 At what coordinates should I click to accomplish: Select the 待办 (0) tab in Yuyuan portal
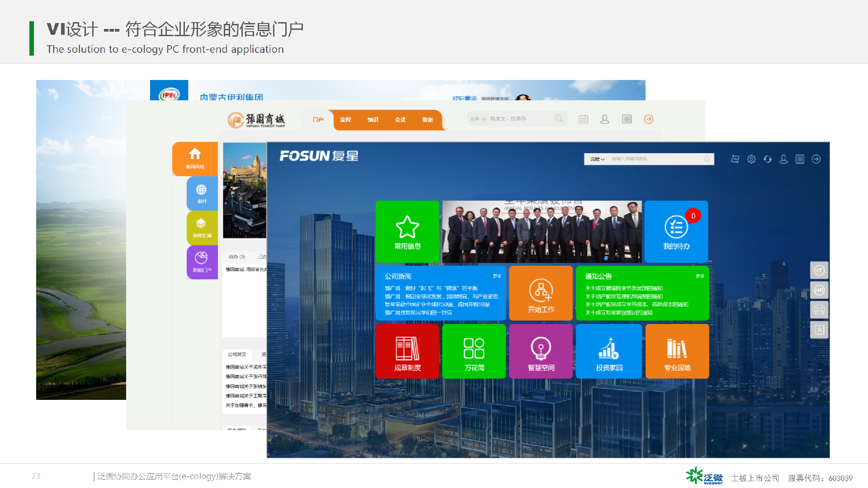237,257
